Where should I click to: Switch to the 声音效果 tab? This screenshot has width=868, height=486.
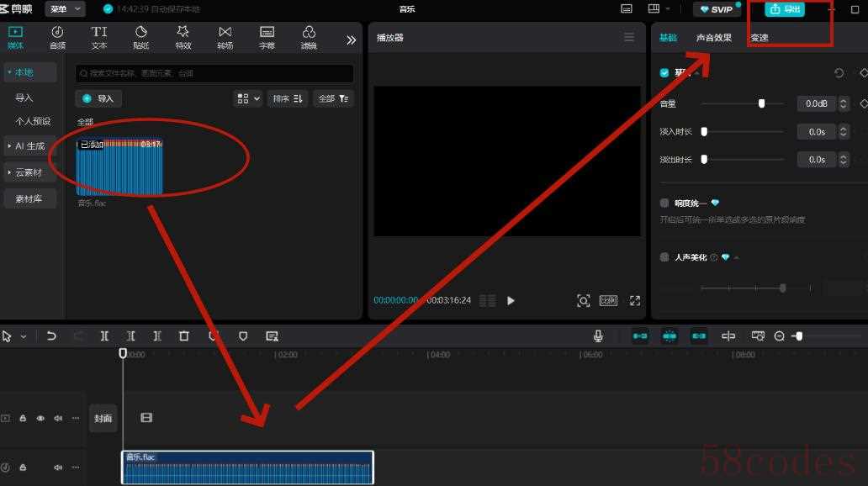[713, 38]
